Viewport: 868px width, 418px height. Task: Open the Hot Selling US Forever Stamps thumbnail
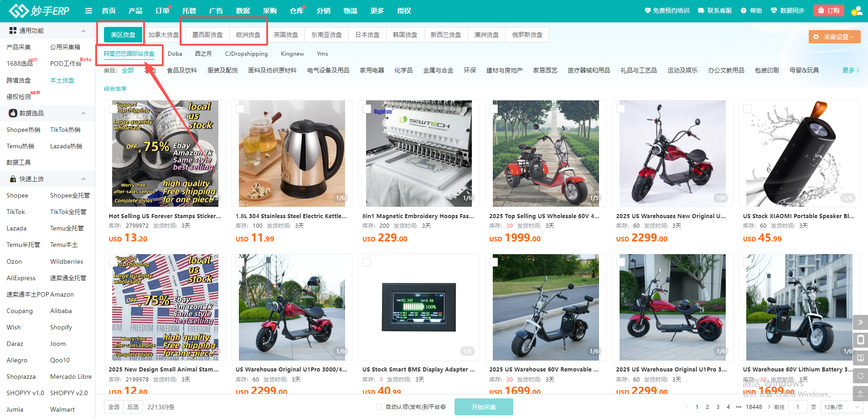pyautogui.click(x=165, y=154)
